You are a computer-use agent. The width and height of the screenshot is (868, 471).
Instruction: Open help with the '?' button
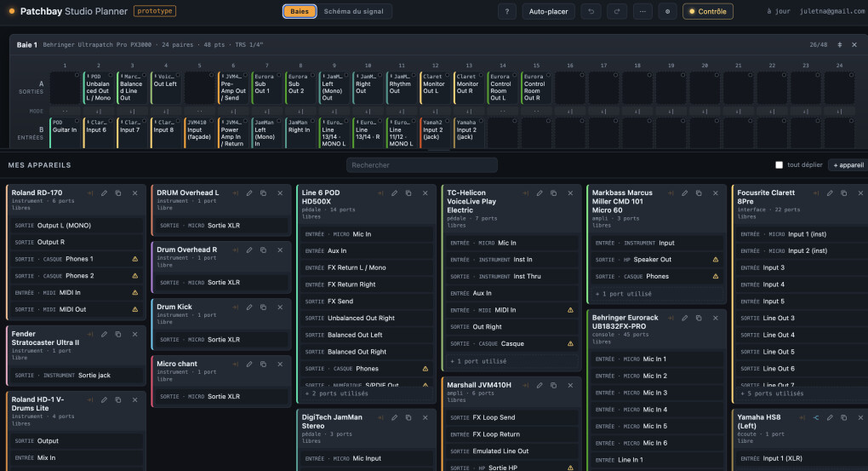pyautogui.click(x=506, y=12)
